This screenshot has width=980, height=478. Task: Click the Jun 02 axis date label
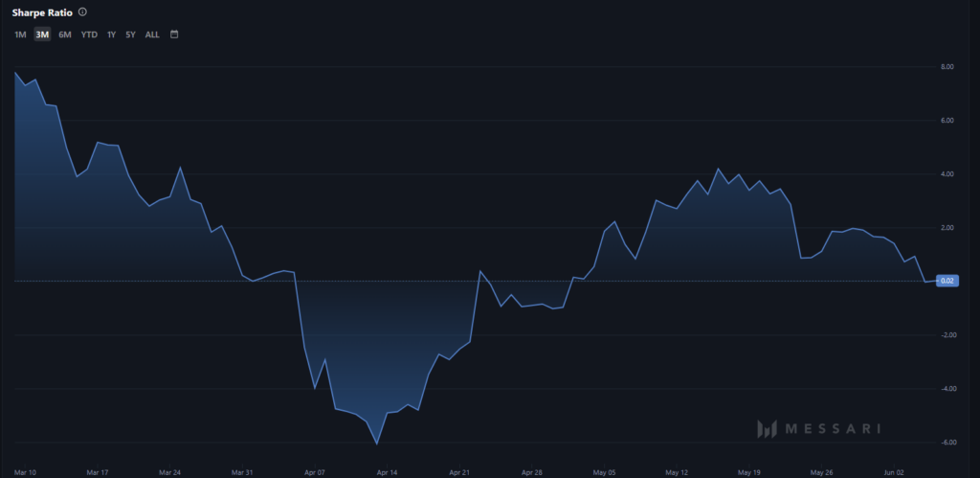[894, 472]
